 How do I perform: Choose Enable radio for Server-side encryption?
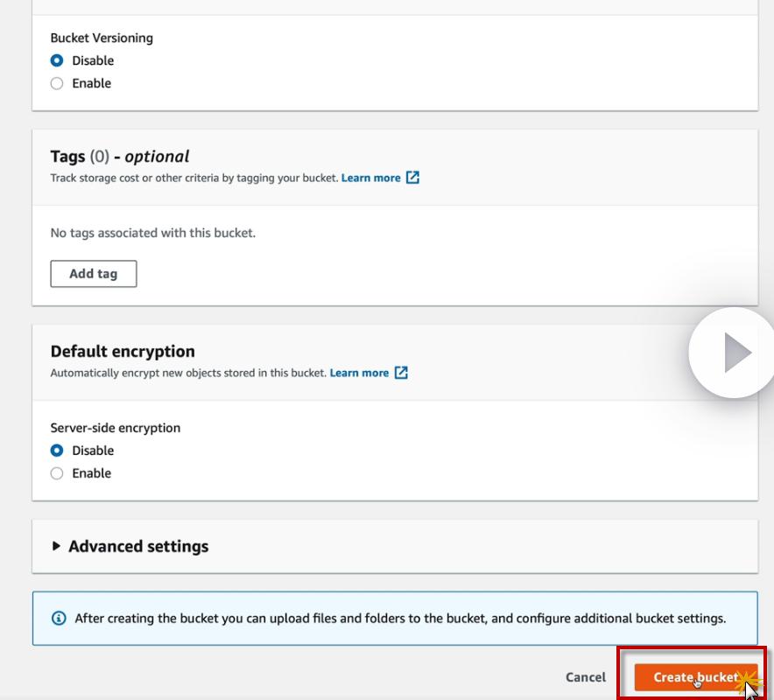point(57,473)
